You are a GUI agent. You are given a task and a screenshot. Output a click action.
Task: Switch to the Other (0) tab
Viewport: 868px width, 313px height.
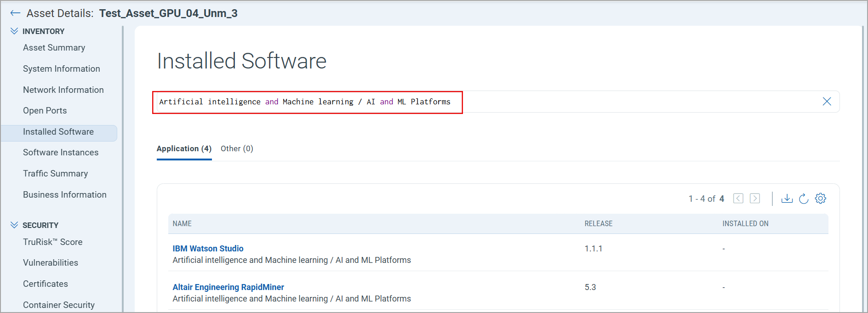[x=237, y=148]
